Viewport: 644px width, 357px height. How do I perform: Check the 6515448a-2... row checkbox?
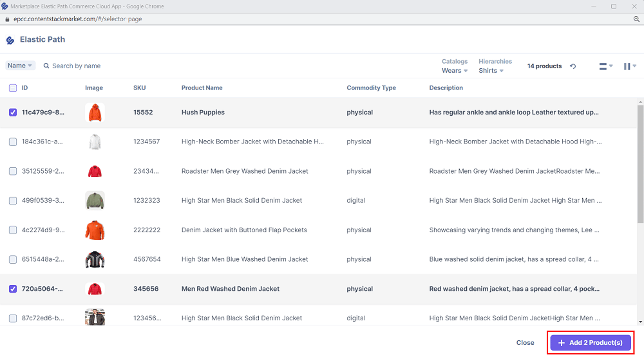tap(13, 259)
